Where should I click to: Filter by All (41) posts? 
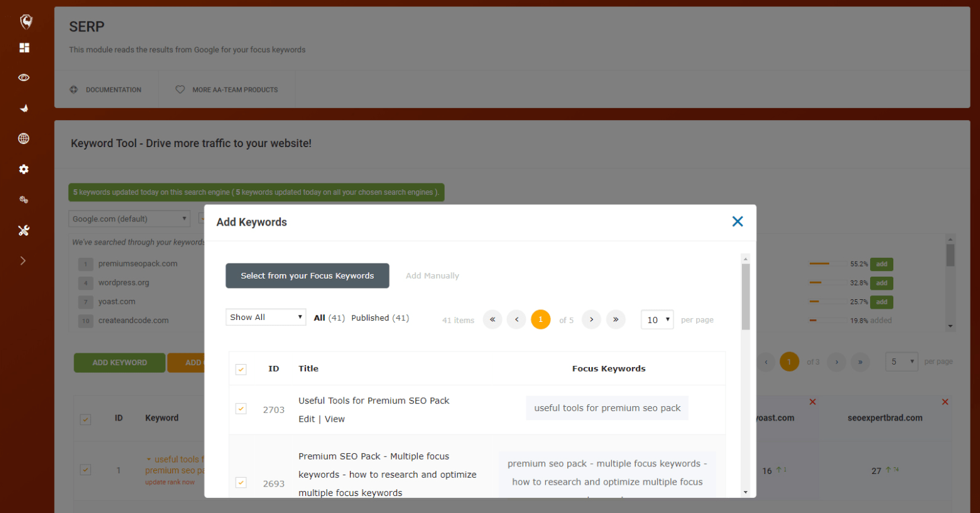pos(329,317)
